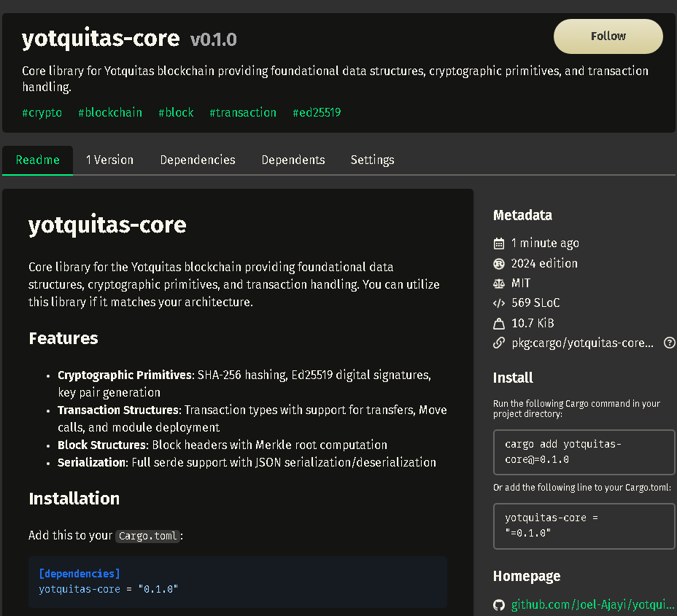The image size is (677, 616).
Task: Click the help question mark icon near purl
Action: coord(669,343)
